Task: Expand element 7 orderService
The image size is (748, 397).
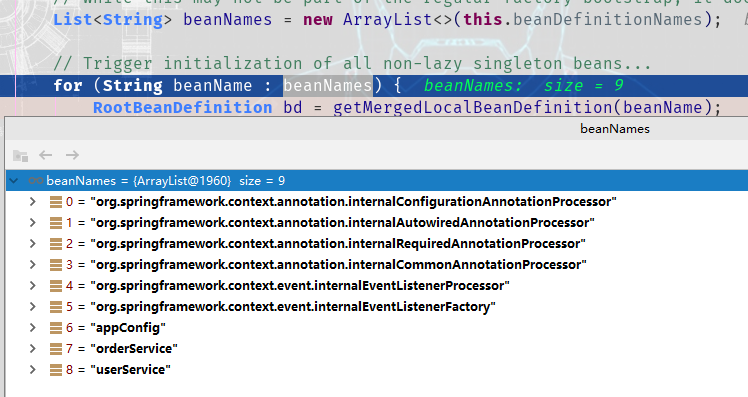Action: coord(32,349)
